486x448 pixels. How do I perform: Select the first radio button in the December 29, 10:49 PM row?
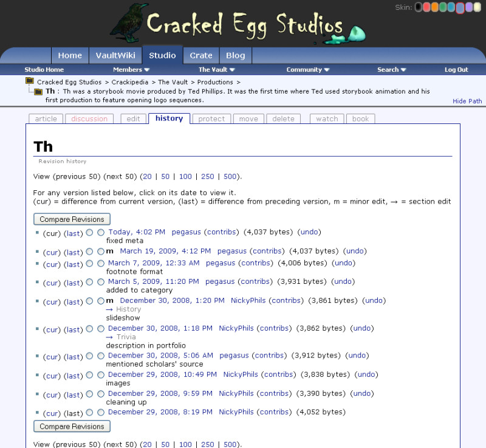[x=89, y=375]
